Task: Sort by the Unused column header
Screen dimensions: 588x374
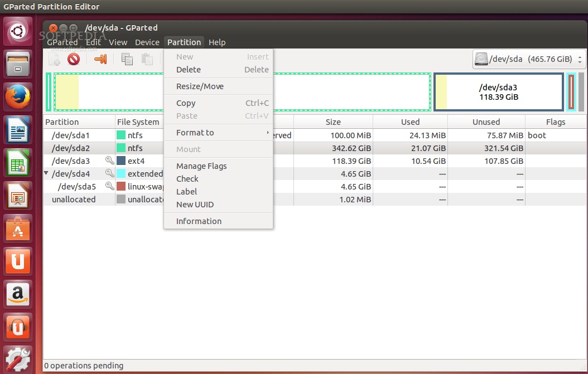Action: click(486, 122)
